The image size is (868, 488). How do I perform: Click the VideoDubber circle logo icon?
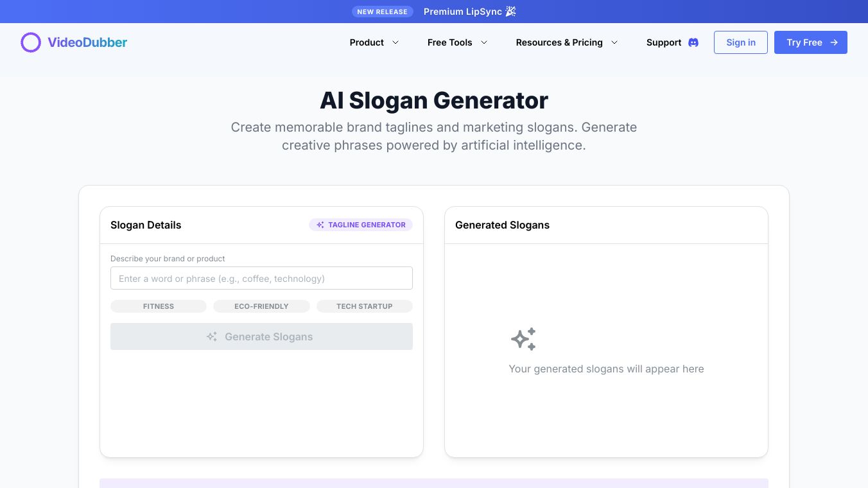click(x=31, y=42)
